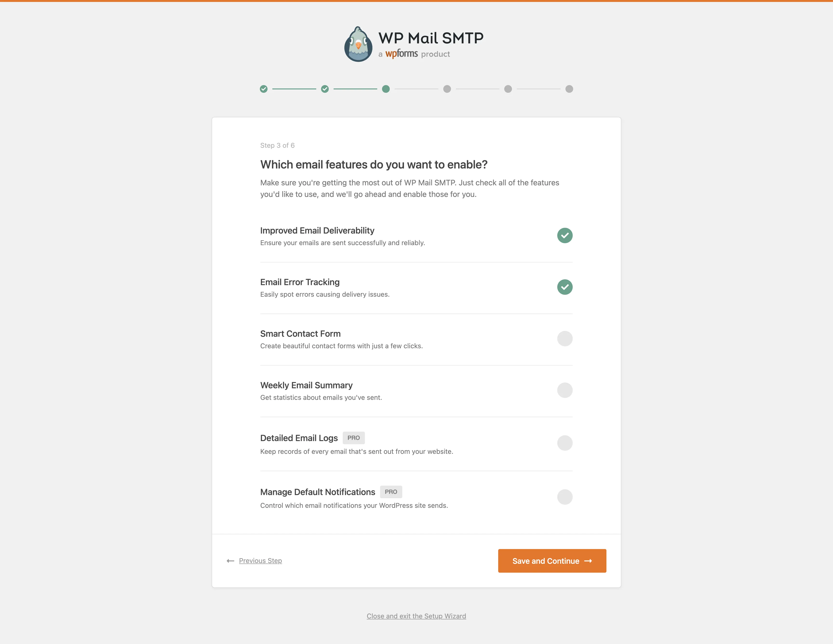
Task: Enable Manage Default Notifications
Action: coord(564,497)
